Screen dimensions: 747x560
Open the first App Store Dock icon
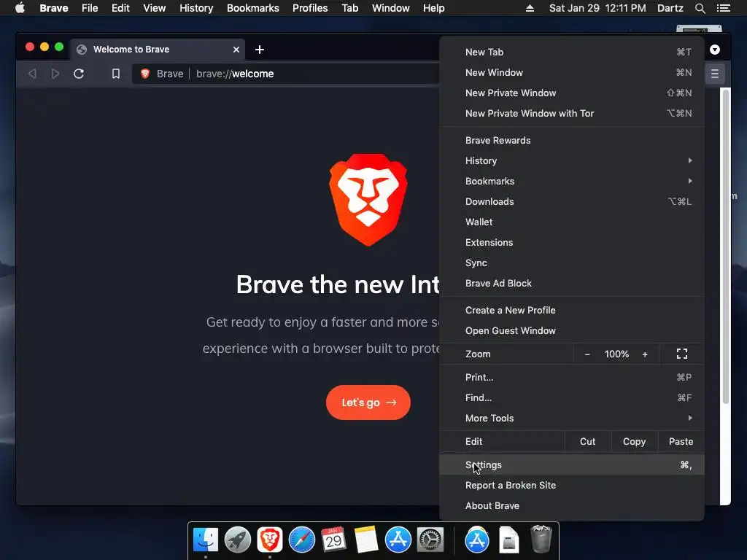tap(398, 540)
